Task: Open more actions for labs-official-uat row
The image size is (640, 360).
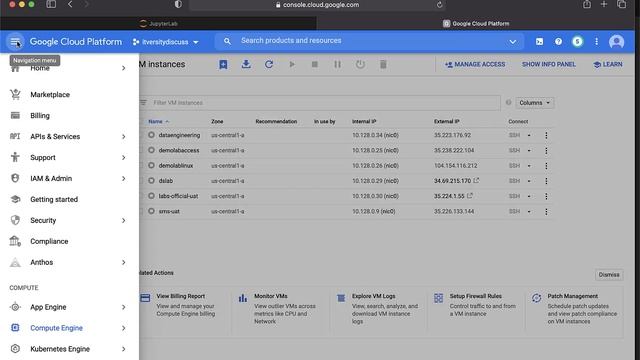Action: pos(546,196)
